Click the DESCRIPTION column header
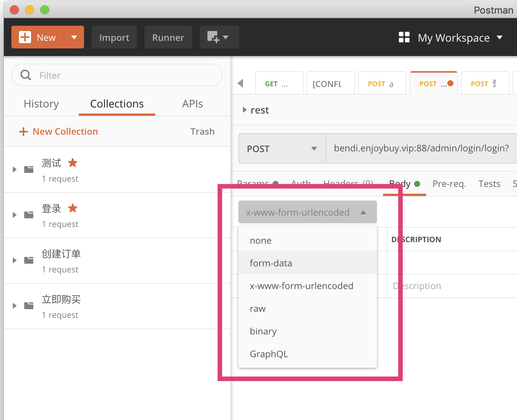Image resolution: width=517 pixels, height=420 pixels. (x=416, y=240)
